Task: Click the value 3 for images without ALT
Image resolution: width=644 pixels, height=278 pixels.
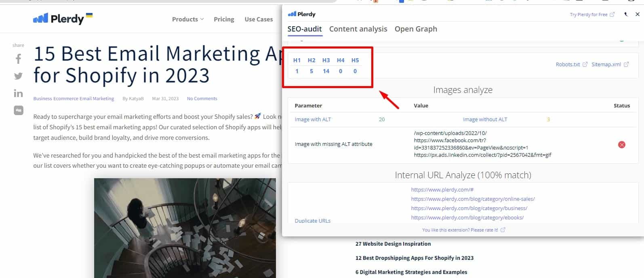Action: 548,120
